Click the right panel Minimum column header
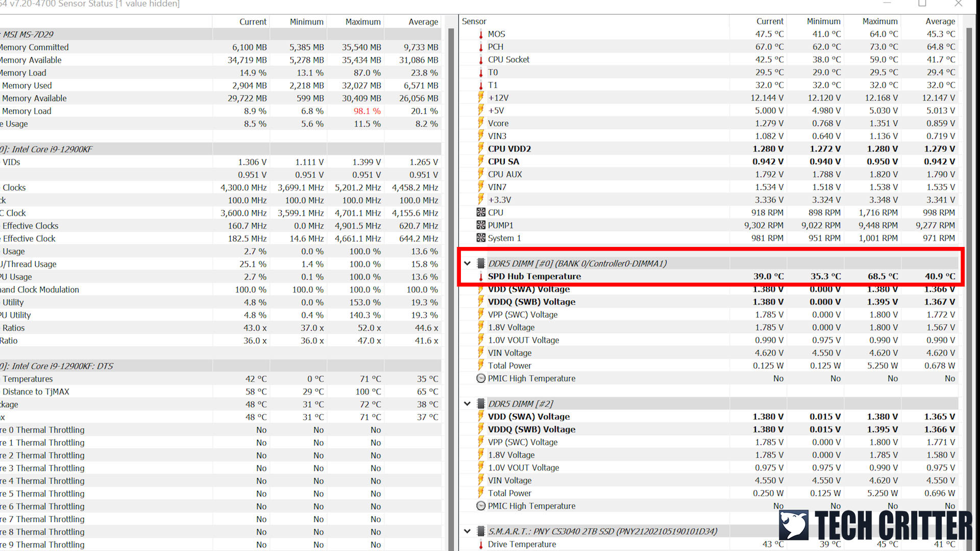 (x=815, y=21)
